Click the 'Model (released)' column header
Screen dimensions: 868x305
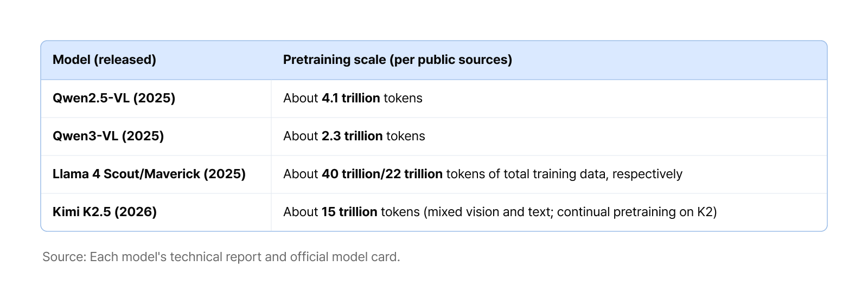pyautogui.click(x=104, y=60)
